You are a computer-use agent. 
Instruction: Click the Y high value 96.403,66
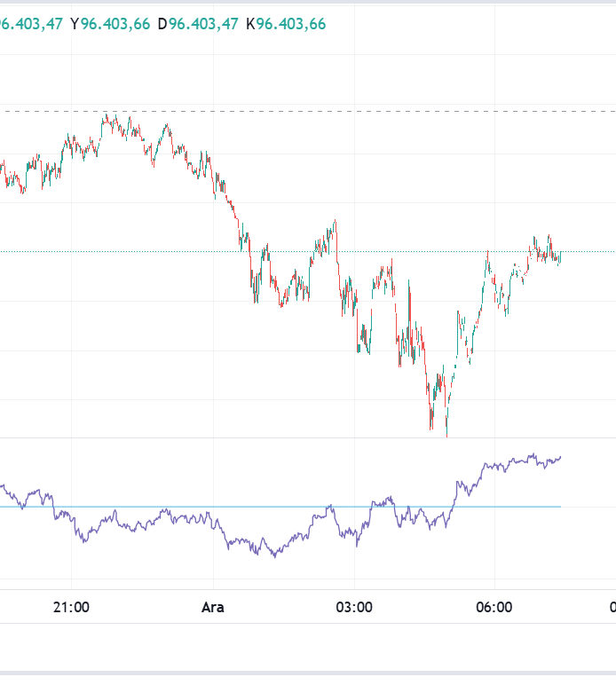115,24
